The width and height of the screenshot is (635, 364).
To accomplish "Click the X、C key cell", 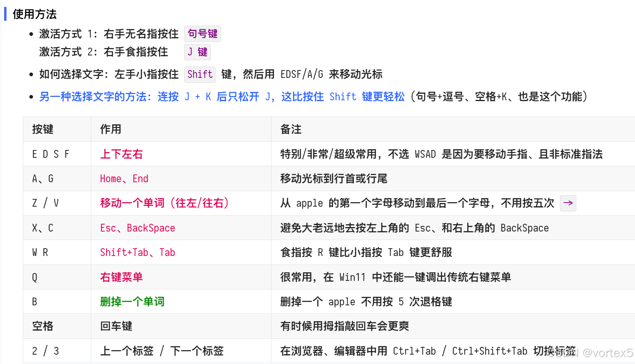I will [x=57, y=228].
